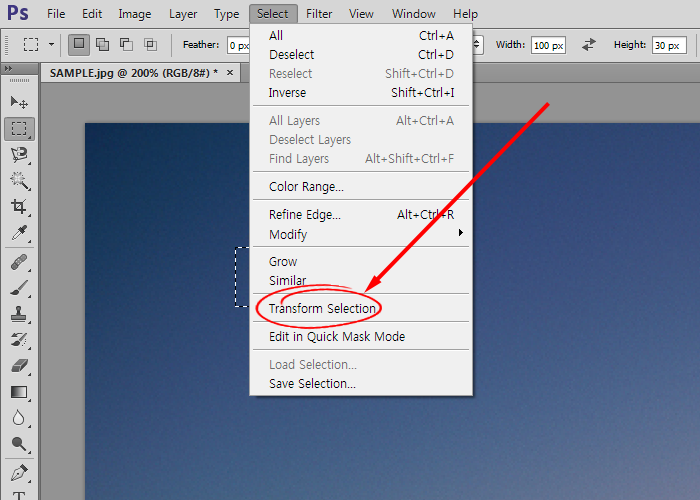Open the Image menu
This screenshot has height=500, width=700.
click(x=134, y=14)
